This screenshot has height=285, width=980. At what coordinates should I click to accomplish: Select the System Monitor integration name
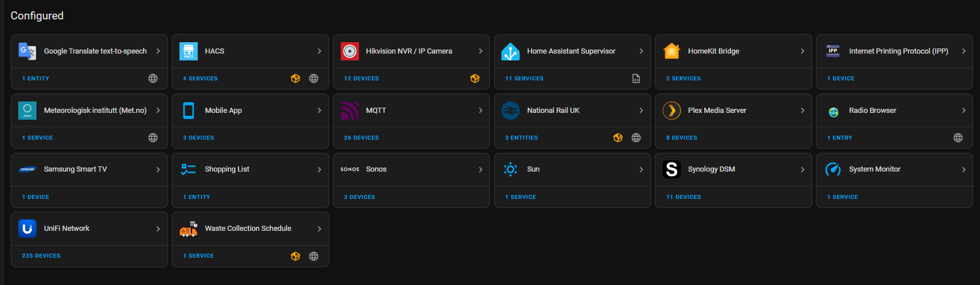tap(875, 169)
